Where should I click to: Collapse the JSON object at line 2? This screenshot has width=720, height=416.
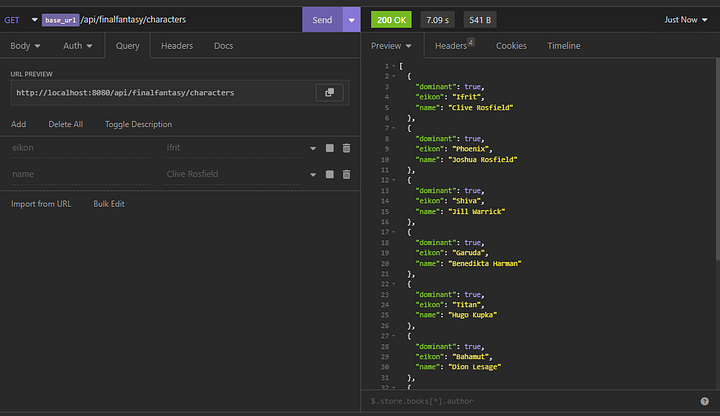click(x=394, y=76)
